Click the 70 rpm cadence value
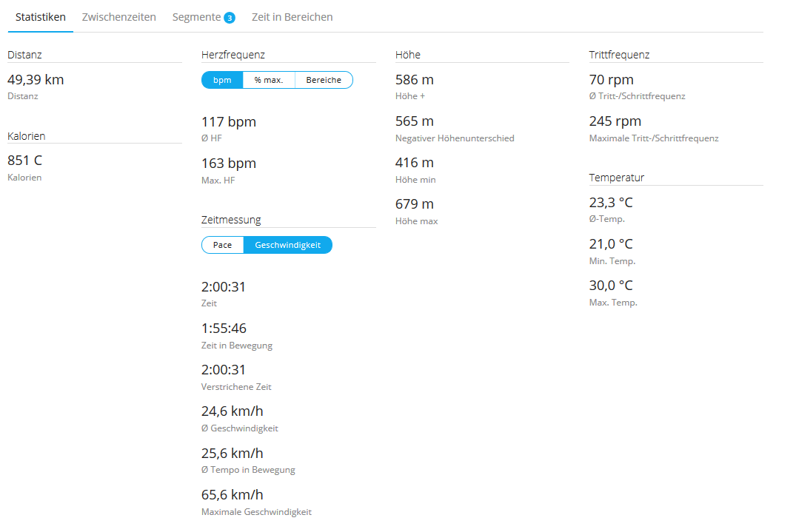 tap(611, 80)
